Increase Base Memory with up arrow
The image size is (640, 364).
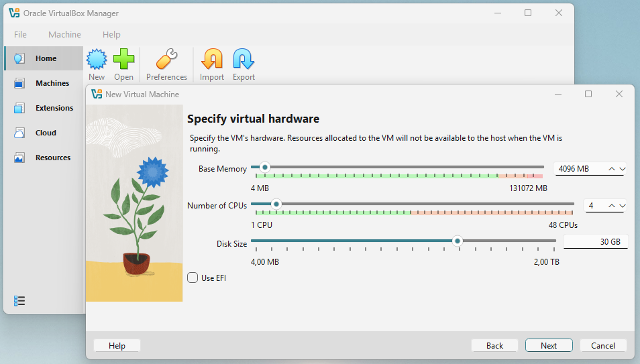pos(611,169)
